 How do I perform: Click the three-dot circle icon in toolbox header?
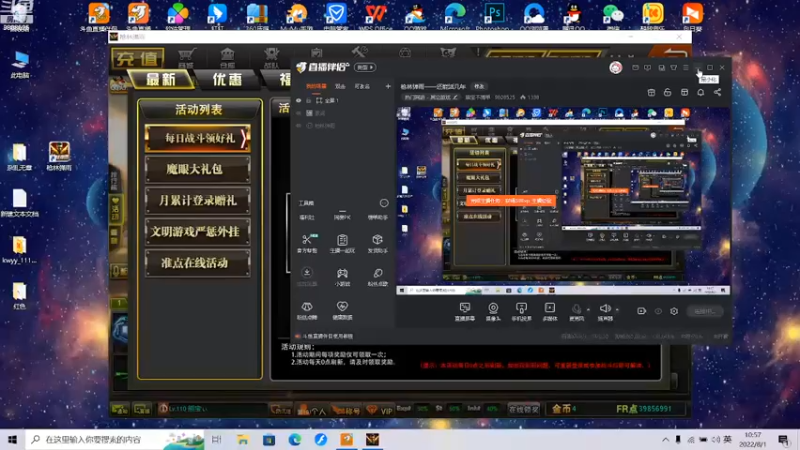pos(384,203)
